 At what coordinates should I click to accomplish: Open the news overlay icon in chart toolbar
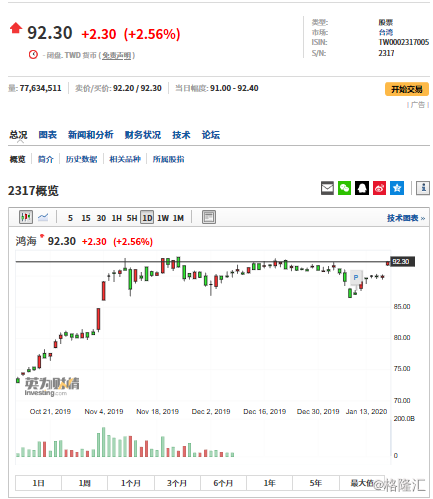point(209,217)
